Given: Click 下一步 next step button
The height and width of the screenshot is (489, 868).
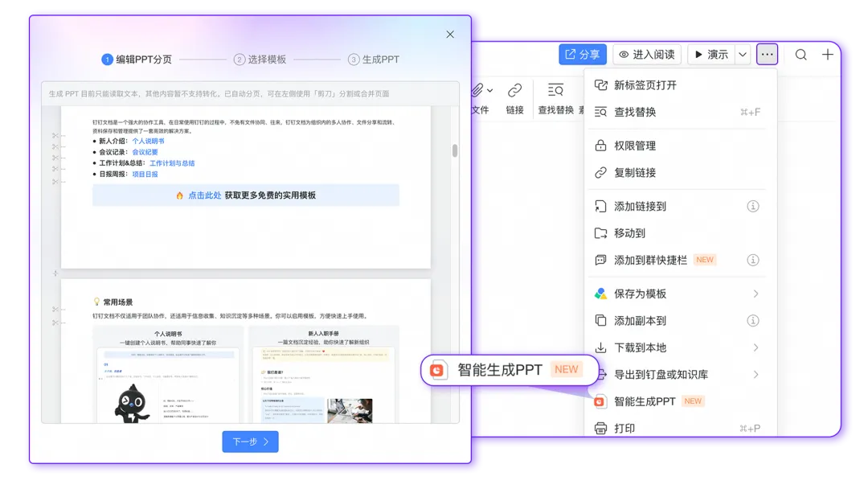Looking at the screenshot, I should click(250, 442).
